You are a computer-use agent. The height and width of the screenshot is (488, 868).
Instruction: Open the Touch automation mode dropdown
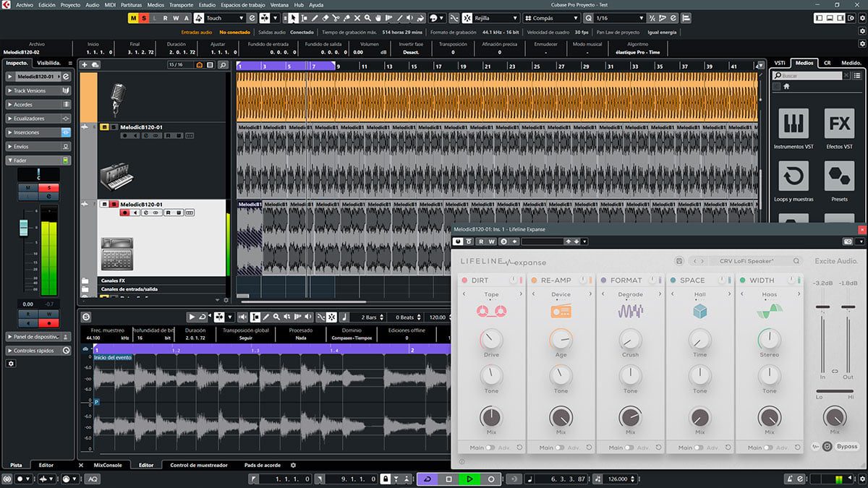click(224, 18)
